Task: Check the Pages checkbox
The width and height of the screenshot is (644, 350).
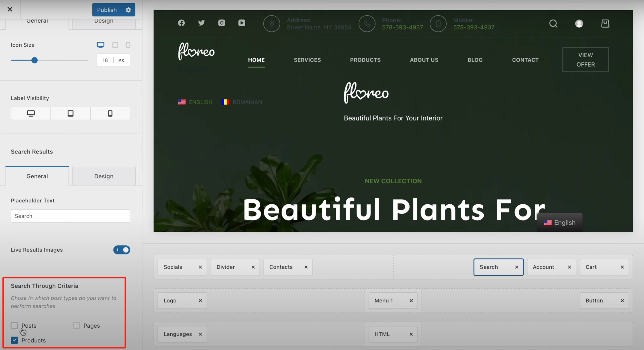Action: pyautogui.click(x=76, y=325)
